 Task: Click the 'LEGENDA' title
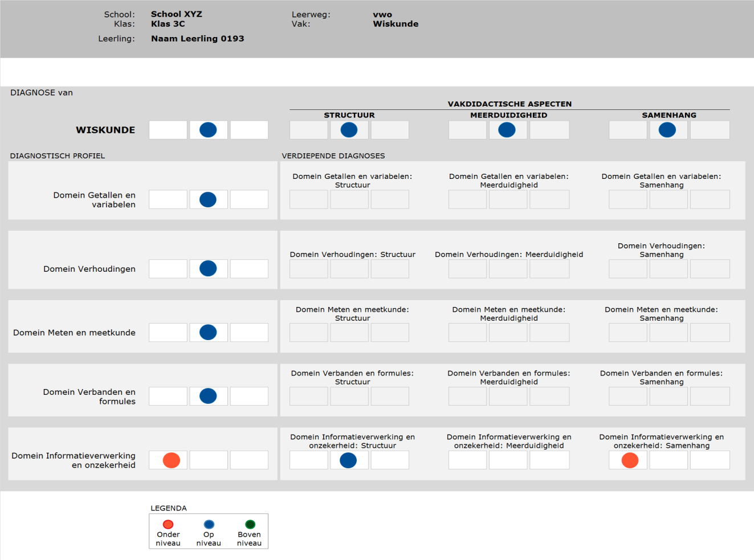click(169, 508)
